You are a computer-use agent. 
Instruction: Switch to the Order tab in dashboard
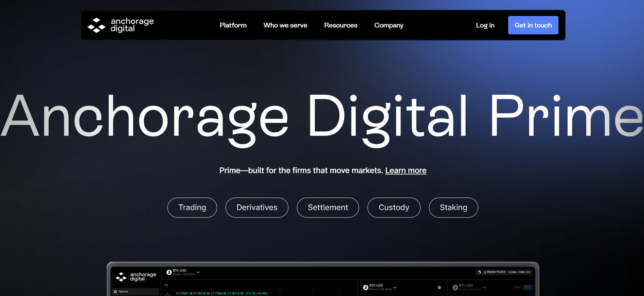point(517,287)
